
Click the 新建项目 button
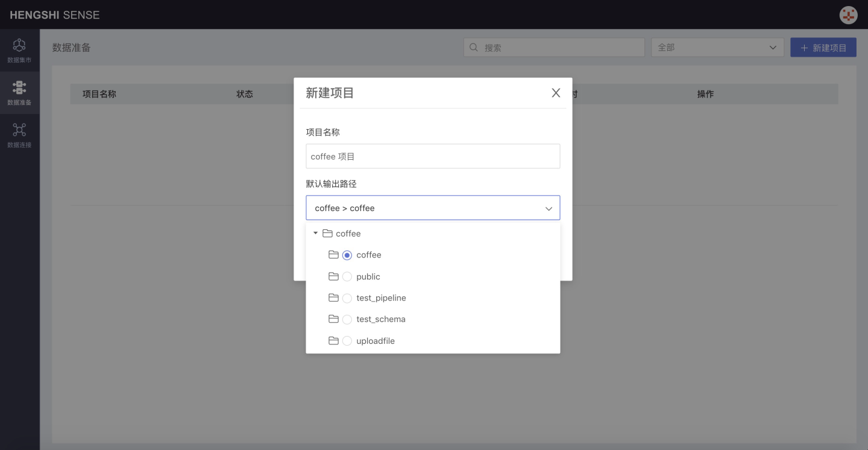[823, 48]
